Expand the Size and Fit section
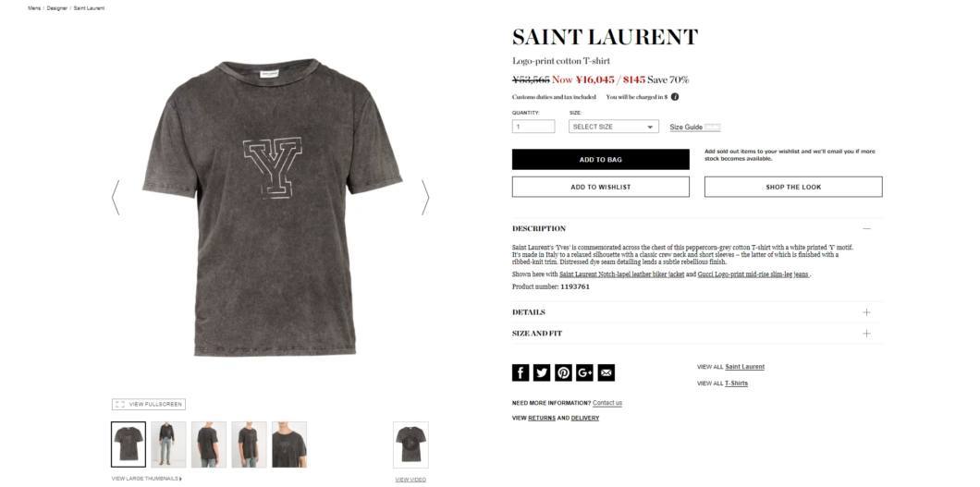This screenshot has height=487, width=980. click(697, 334)
